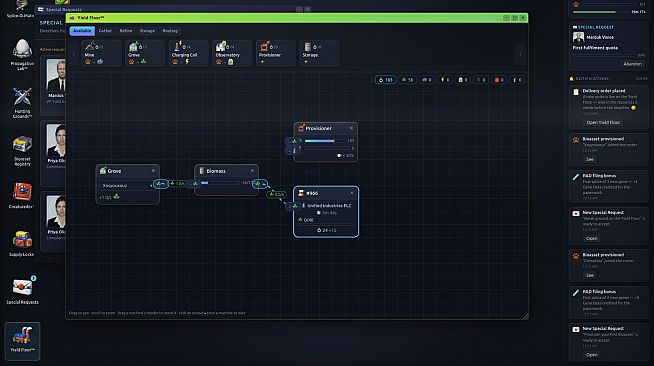Remove the Grove node with its X
654x366 pixels.
(153, 171)
